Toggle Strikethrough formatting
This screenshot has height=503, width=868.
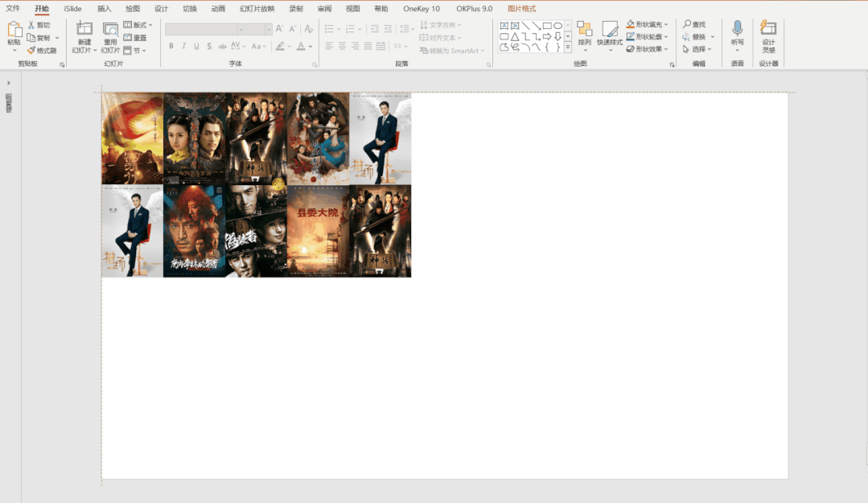pos(222,46)
